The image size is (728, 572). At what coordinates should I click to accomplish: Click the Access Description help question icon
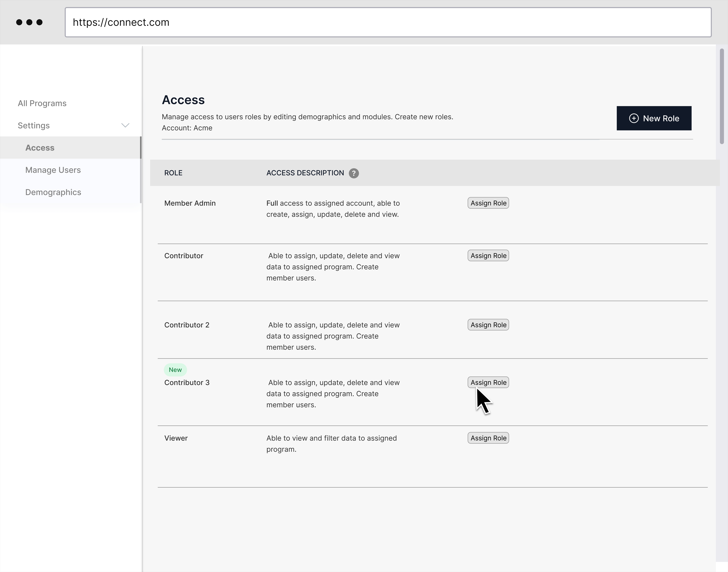tap(354, 173)
